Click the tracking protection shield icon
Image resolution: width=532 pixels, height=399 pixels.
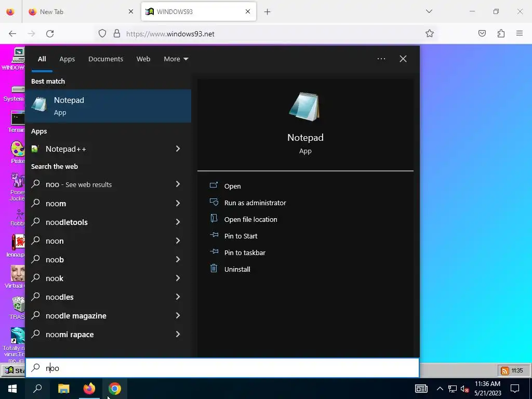(102, 33)
